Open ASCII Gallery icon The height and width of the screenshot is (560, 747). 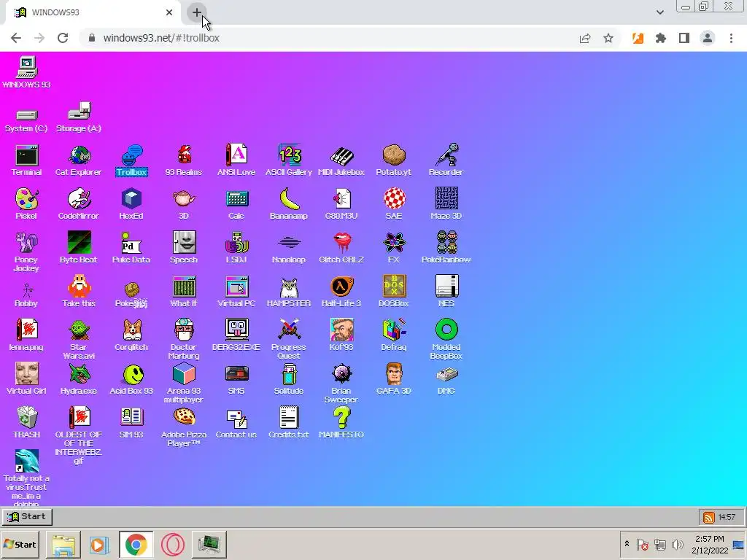[x=289, y=160]
